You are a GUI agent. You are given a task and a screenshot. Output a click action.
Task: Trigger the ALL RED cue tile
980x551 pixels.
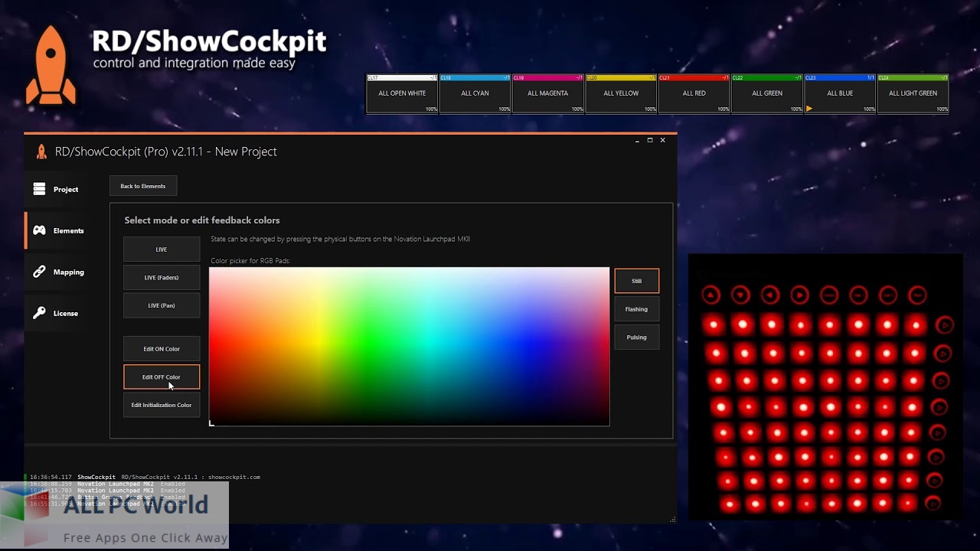coord(694,93)
